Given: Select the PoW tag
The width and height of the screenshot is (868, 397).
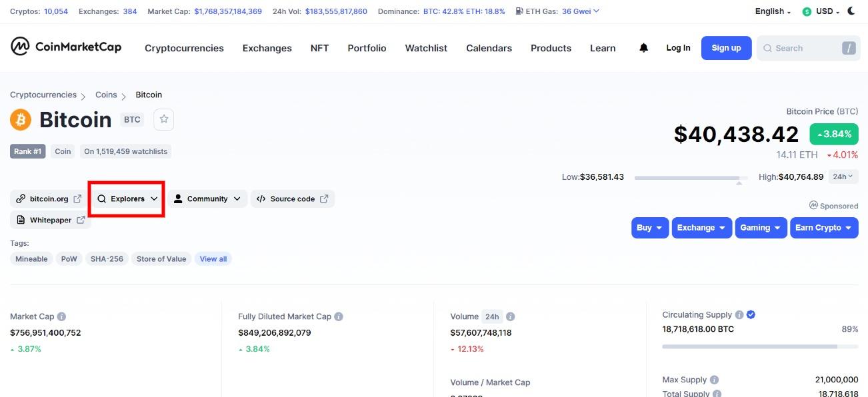Looking at the screenshot, I should 69,259.
